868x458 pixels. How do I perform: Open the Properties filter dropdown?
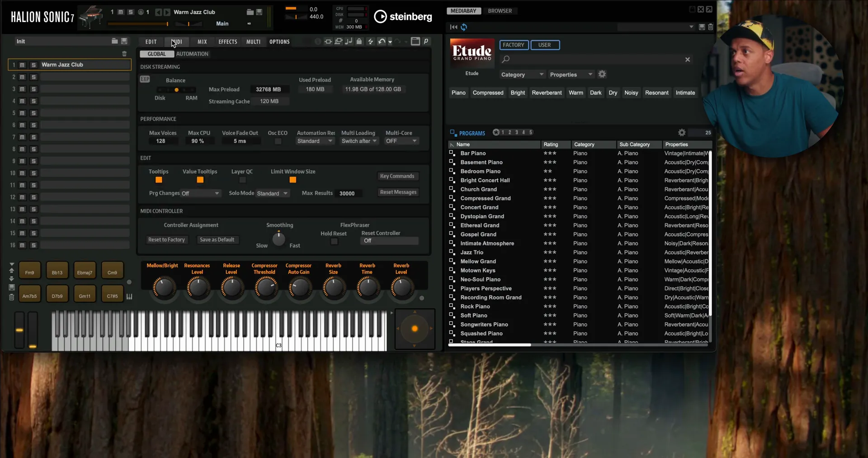(571, 75)
